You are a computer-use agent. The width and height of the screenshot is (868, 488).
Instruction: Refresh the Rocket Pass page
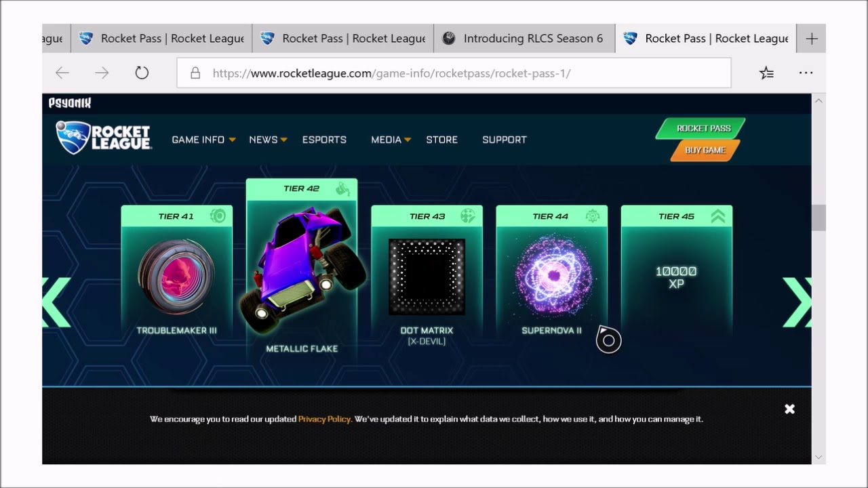coord(142,73)
